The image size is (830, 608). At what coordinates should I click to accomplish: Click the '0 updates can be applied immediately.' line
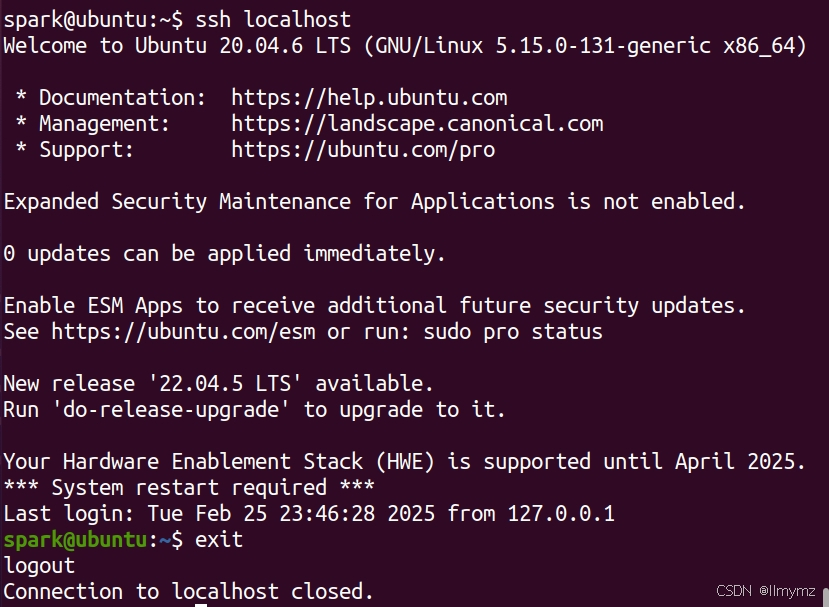pyautogui.click(x=224, y=254)
